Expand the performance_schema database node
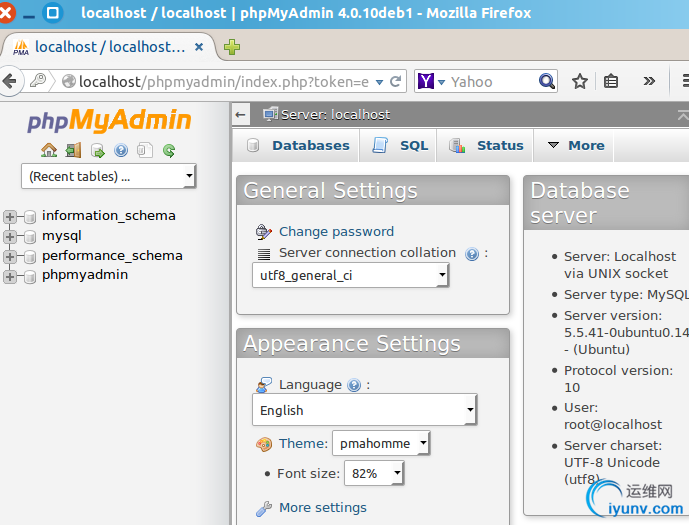The width and height of the screenshot is (689, 525). tap(10, 257)
